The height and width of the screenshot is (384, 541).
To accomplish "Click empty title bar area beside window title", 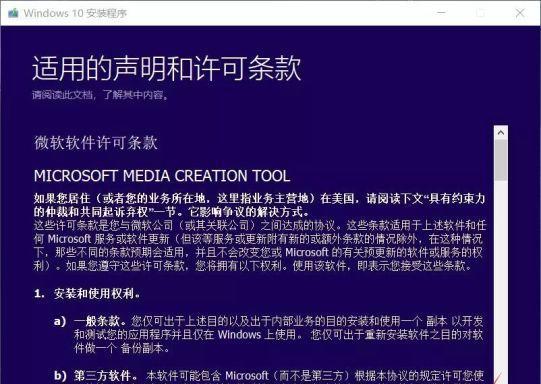I will point(276,13).
